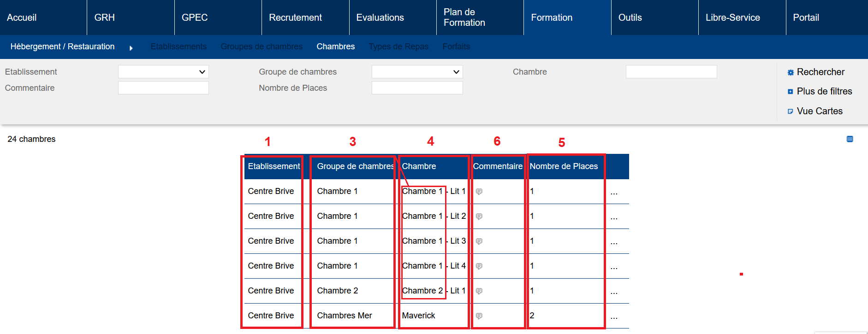Click comment icon for Chambre 2 - Lit 1
Image resolution: width=868 pixels, height=334 pixels.
point(479,291)
